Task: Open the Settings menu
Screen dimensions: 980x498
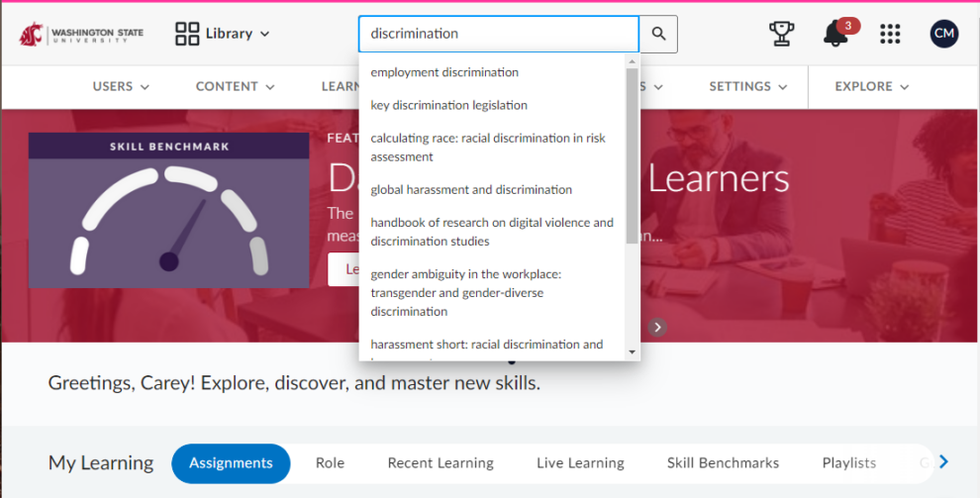Action: tap(748, 86)
